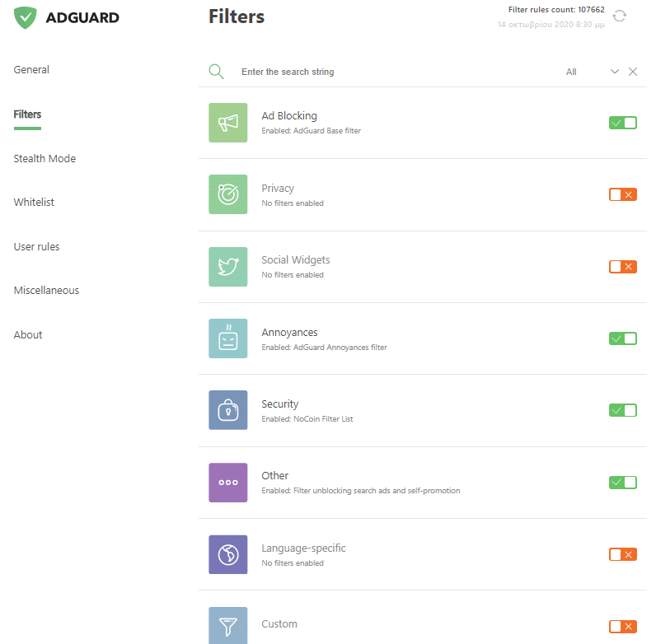Open the Custom funnel icon

[228, 626]
